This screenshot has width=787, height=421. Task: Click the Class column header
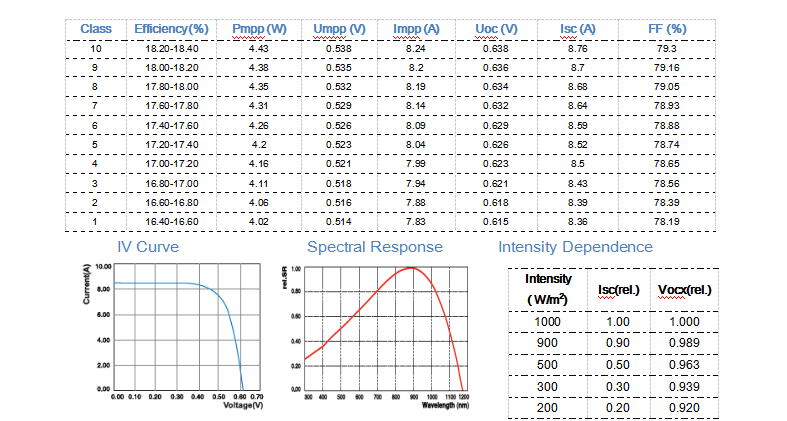(x=96, y=28)
